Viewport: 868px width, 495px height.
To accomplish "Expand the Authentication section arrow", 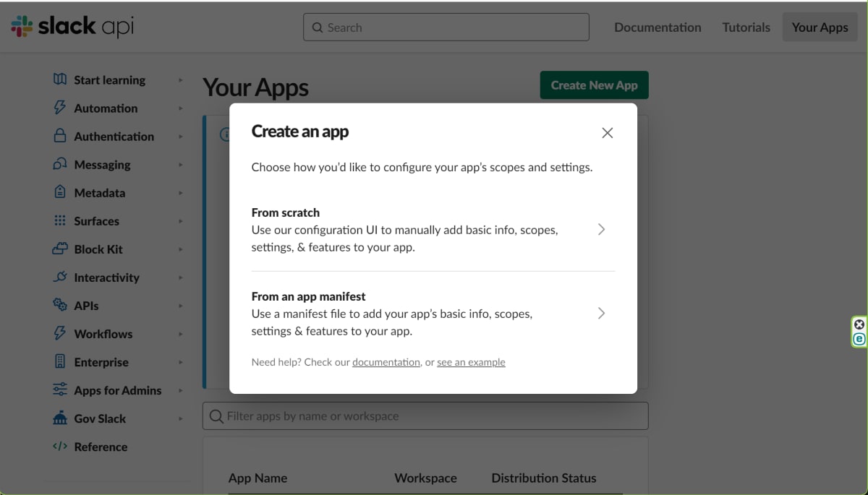I will [180, 137].
